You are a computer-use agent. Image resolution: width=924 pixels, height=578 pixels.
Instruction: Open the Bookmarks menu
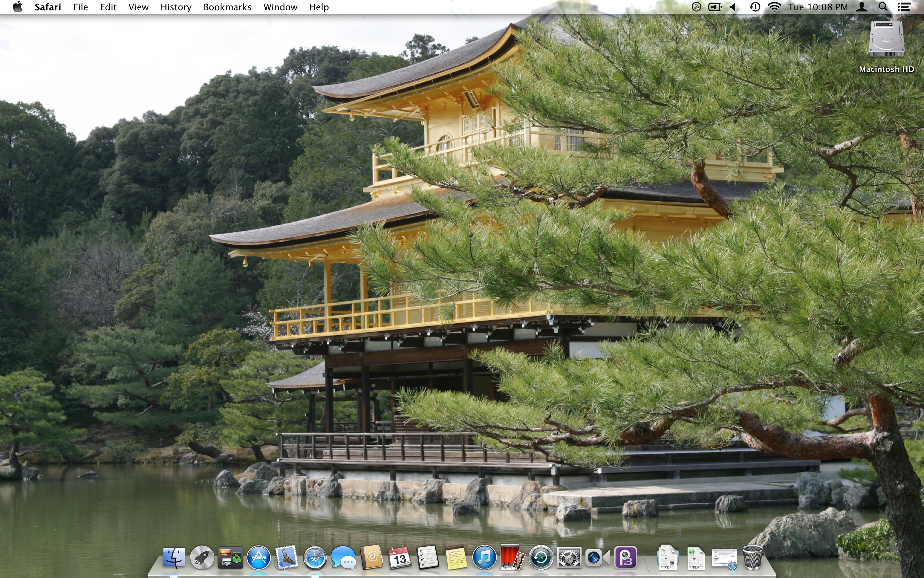tap(227, 7)
